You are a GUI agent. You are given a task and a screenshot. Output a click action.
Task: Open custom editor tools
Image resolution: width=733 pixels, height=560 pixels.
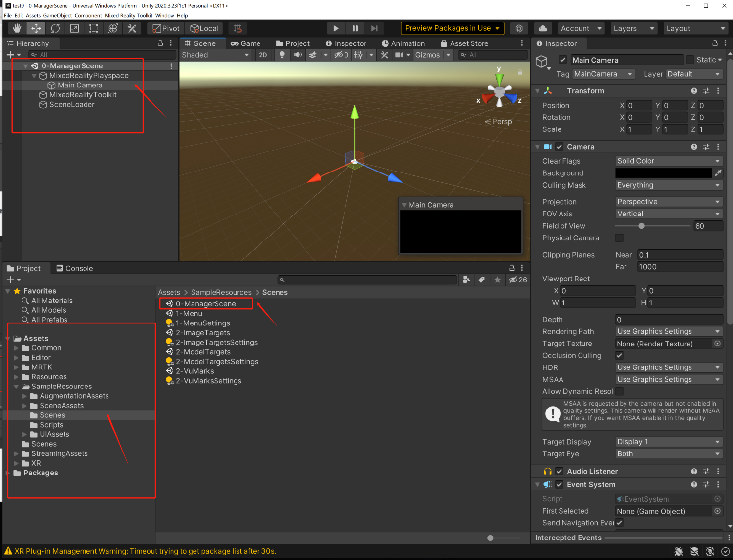(x=131, y=28)
